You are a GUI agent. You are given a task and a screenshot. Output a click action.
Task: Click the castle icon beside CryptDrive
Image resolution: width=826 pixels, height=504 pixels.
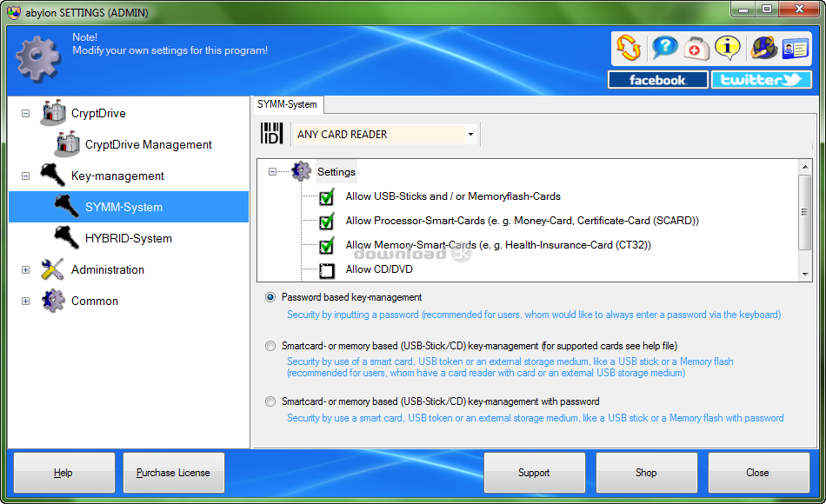pyautogui.click(x=53, y=113)
